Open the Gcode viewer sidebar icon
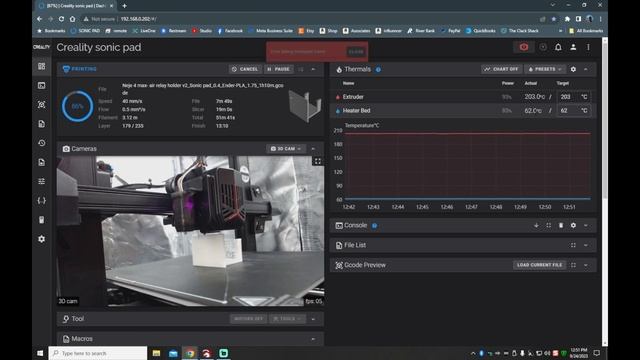The width and height of the screenshot is (640, 360). point(42,104)
